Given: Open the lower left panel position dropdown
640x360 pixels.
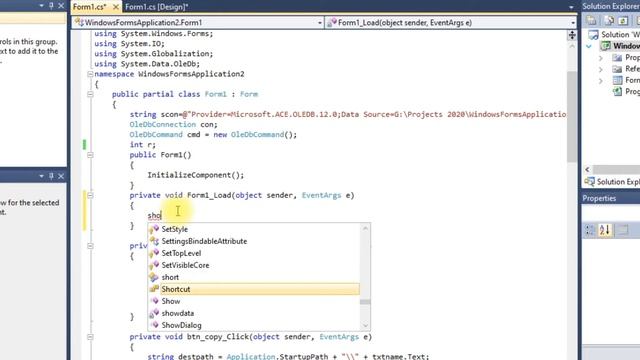Looking at the screenshot, I should click(41, 176).
